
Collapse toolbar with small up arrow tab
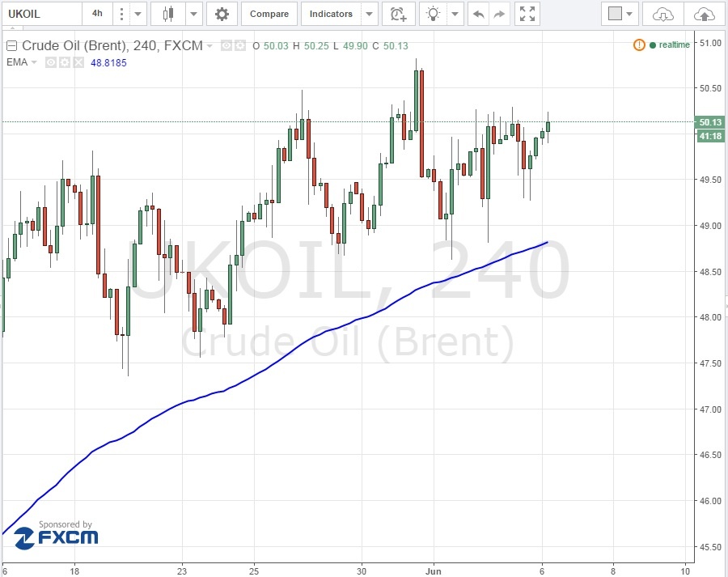pos(12,28)
